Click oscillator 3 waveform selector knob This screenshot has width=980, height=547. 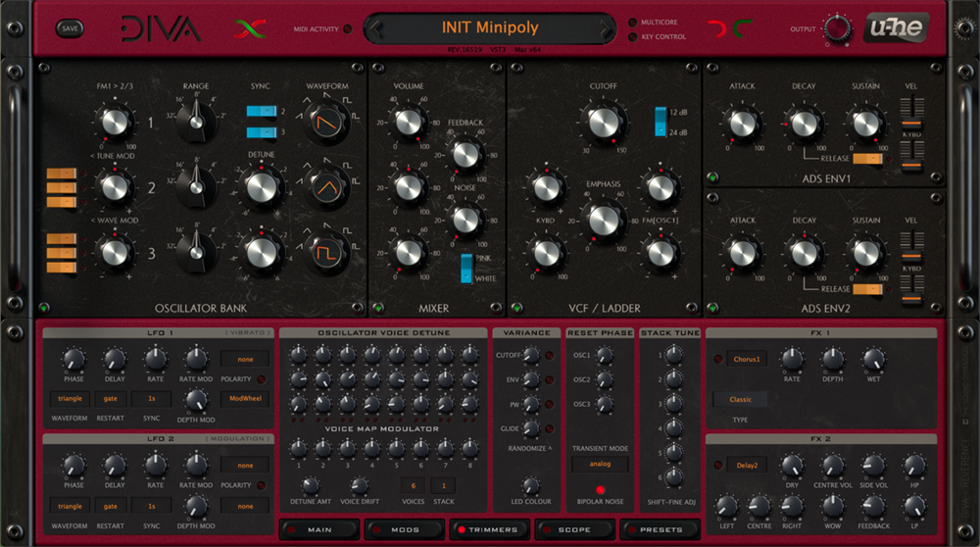point(327,253)
